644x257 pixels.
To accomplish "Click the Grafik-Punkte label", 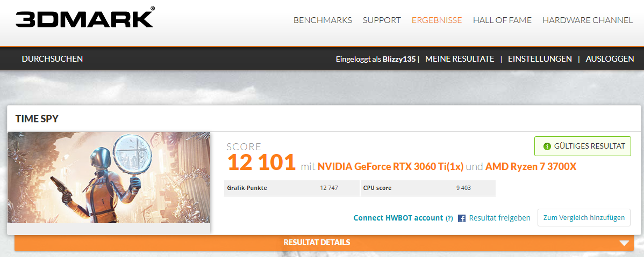I will (247, 188).
